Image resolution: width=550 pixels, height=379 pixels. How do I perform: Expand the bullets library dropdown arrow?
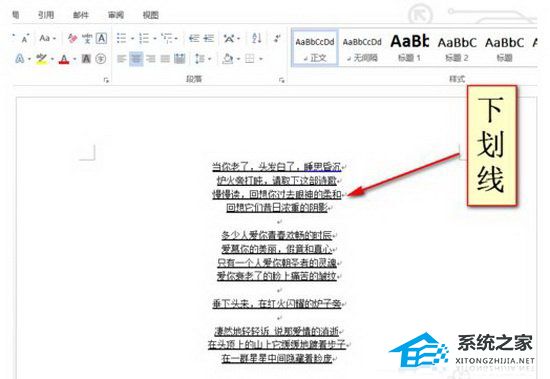133,38
